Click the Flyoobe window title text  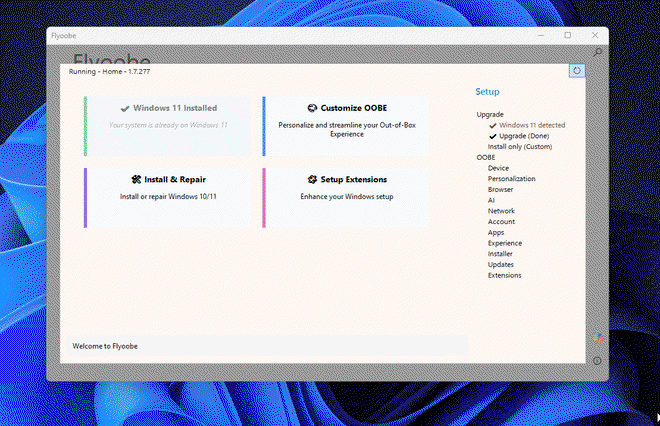tap(64, 36)
